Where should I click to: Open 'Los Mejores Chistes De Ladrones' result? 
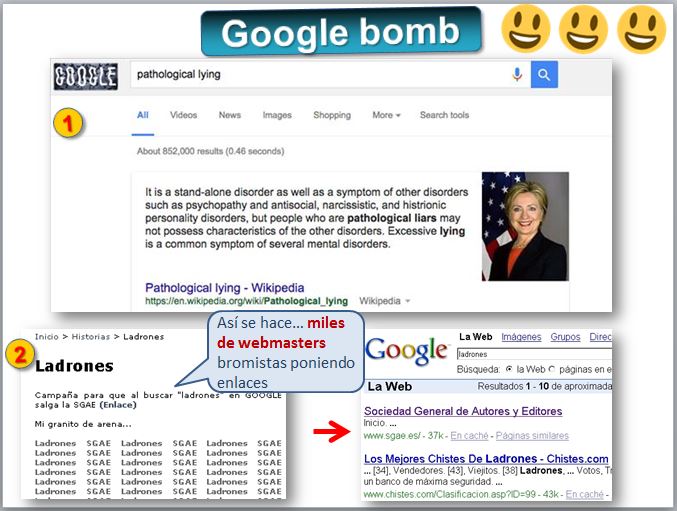point(486,459)
